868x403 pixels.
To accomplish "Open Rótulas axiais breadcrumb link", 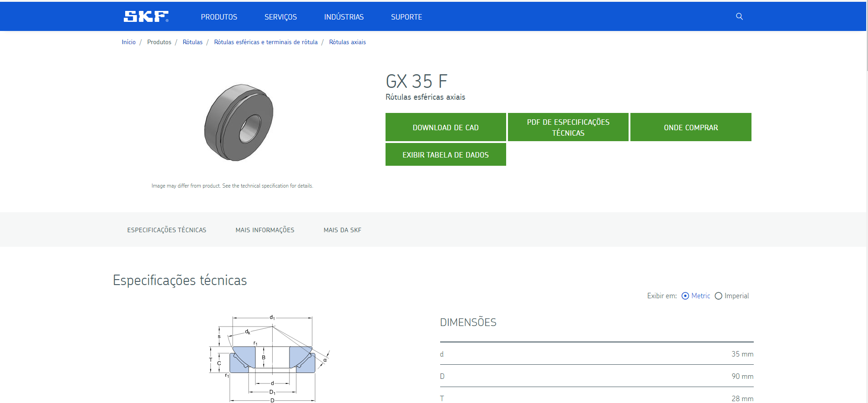I will [347, 42].
